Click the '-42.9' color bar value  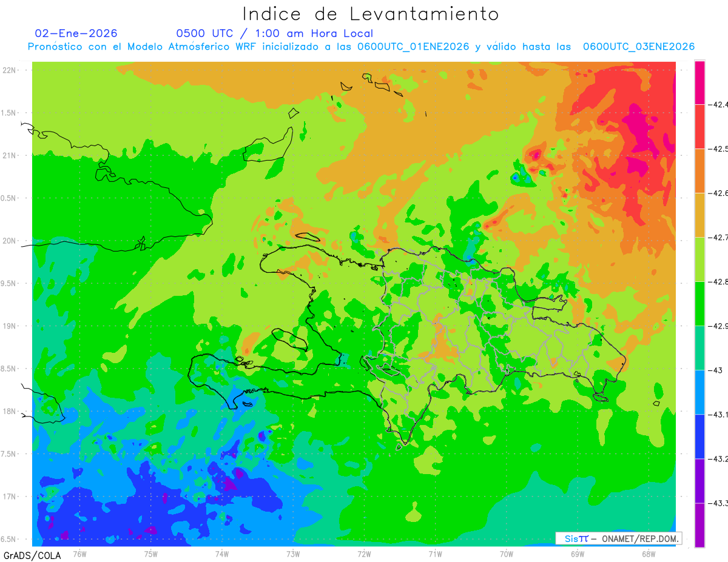coord(718,326)
